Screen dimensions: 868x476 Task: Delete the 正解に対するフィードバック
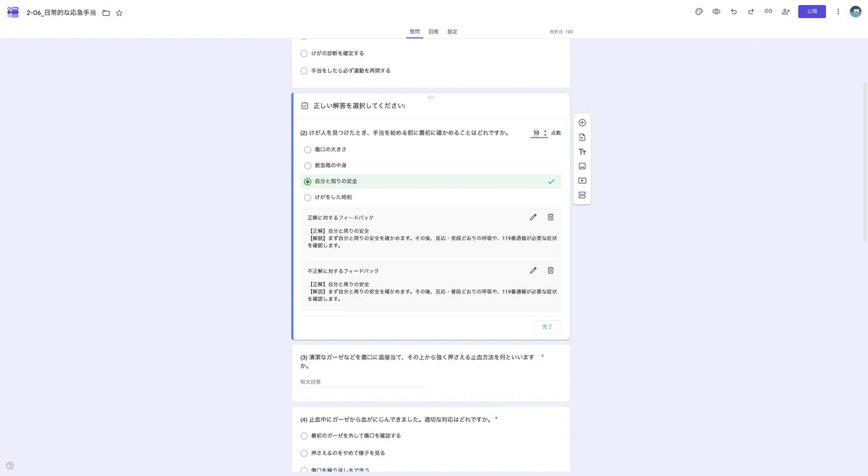coord(550,217)
